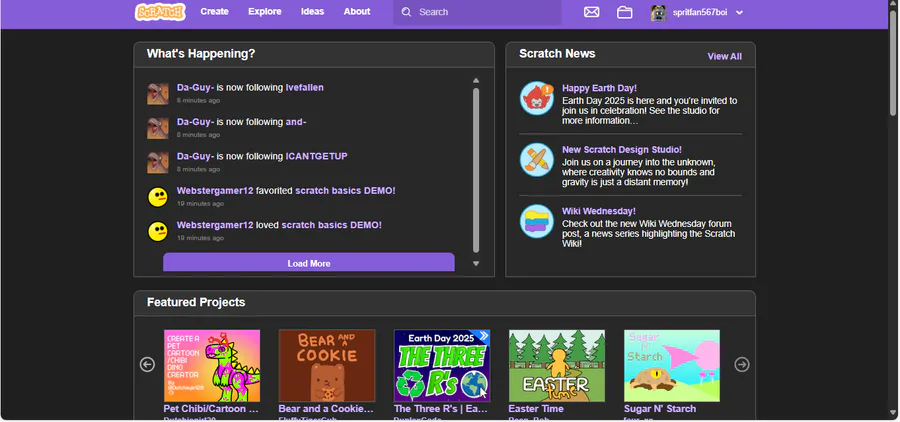Open scratch basics DEMO! in loved row

[x=332, y=225]
